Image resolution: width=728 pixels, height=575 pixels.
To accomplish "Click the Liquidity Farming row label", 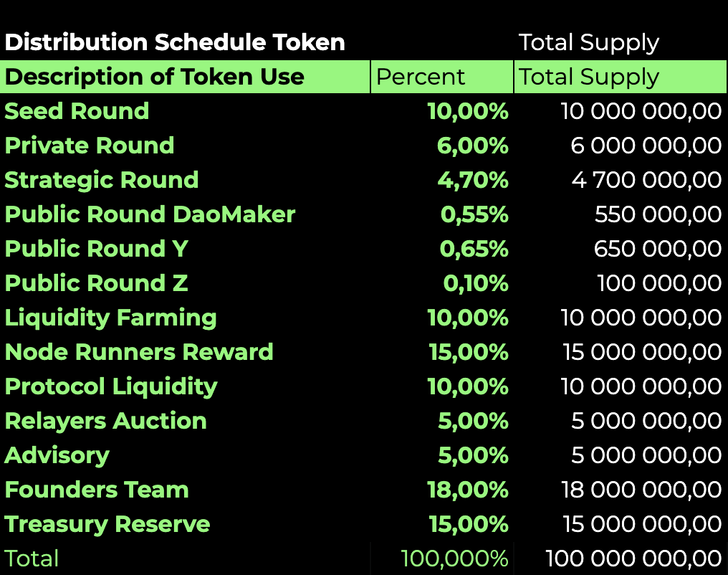I will pyautogui.click(x=110, y=318).
